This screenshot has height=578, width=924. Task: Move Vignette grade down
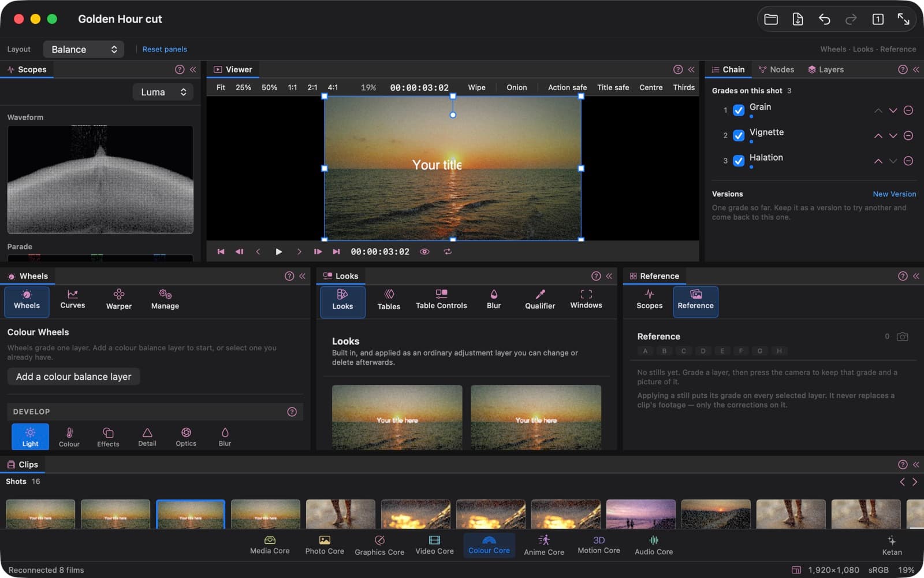click(893, 136)
